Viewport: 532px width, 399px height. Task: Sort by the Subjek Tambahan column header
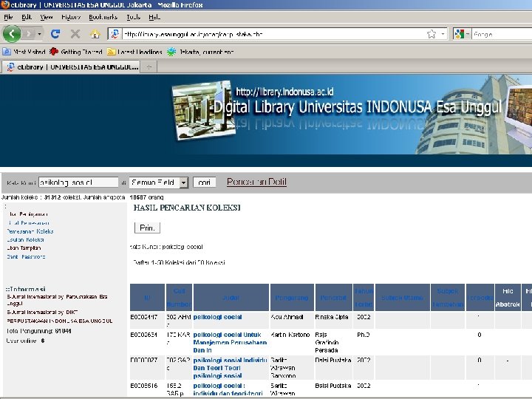448,298
